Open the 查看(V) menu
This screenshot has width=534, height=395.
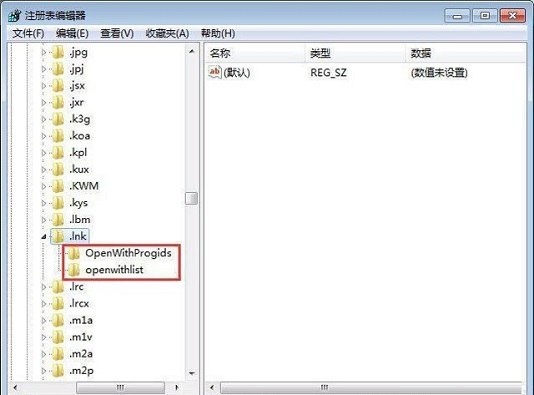[x=117, y=33]
